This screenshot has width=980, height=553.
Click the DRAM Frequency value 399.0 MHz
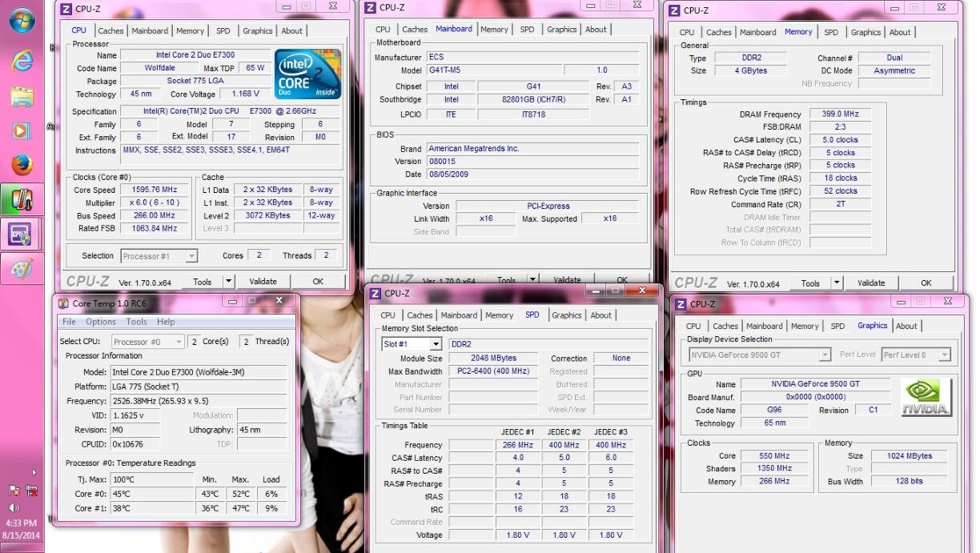pos(840,114)
